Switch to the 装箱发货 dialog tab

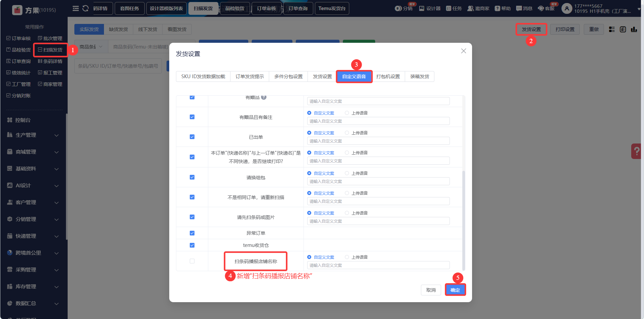point(420,76)
